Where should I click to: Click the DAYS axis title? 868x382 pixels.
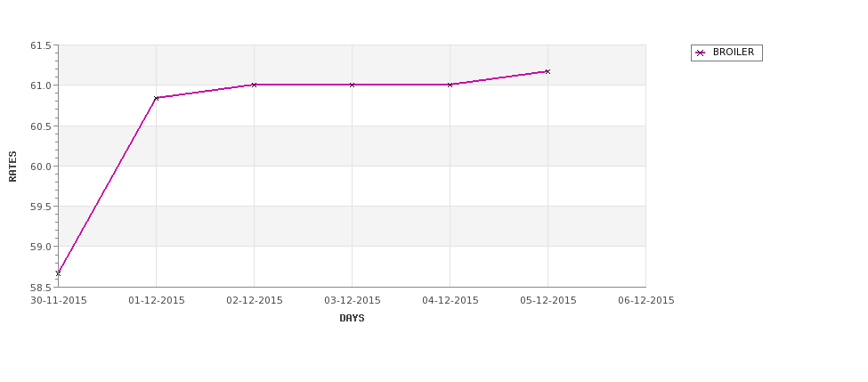coord(352,319)
